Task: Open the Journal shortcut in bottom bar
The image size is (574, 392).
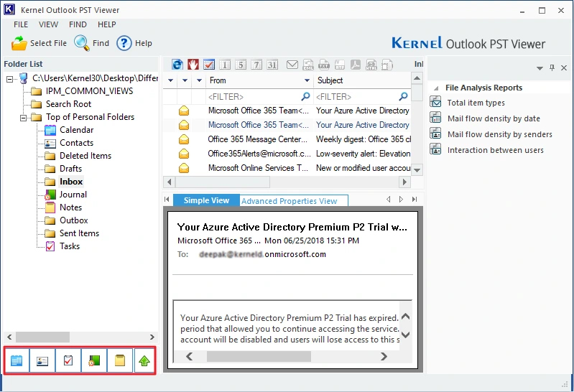Action: click(94, 361)
